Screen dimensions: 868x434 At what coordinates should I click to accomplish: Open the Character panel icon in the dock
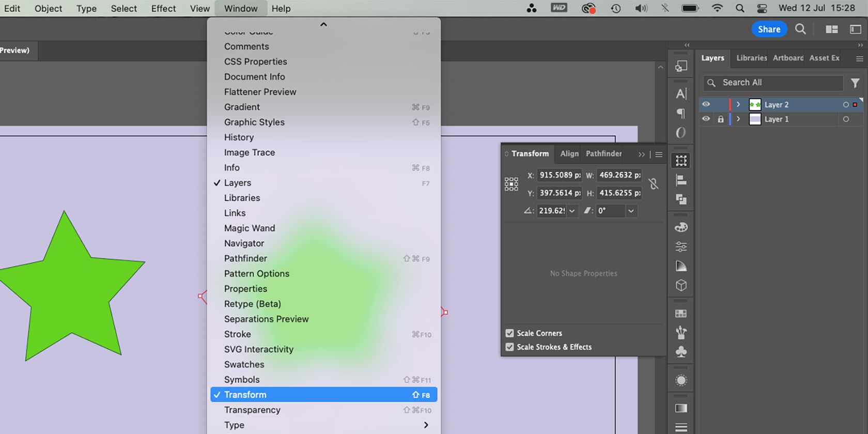point(681,94)
